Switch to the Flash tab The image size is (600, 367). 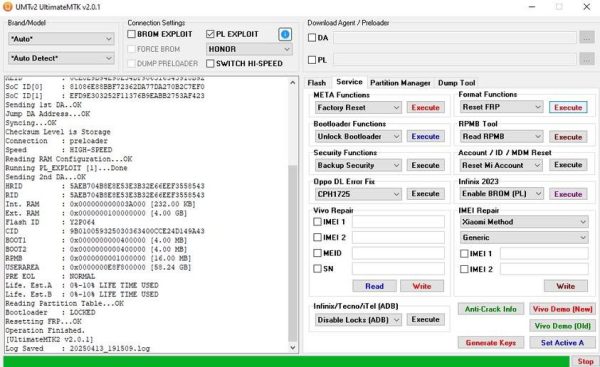pos(316,83)
